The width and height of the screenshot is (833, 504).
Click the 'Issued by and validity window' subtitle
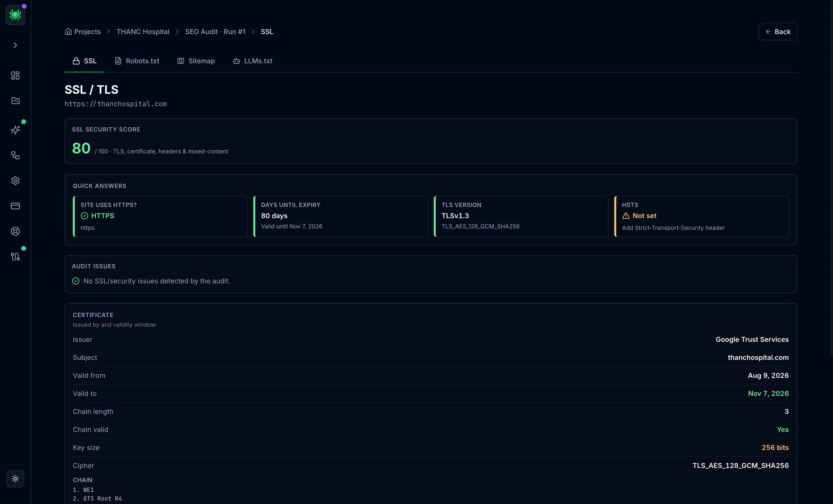click(x=114, y=325)
